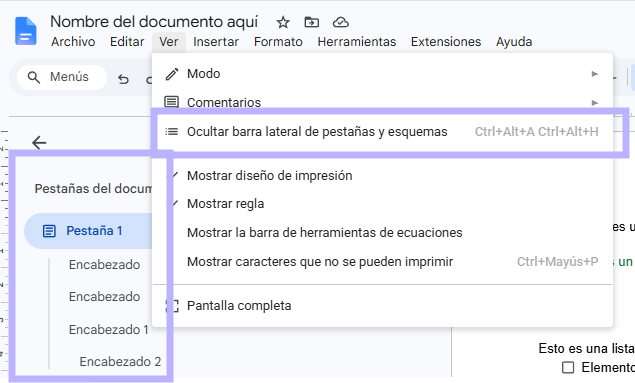Open the Insertar menu

pos(216,42)
